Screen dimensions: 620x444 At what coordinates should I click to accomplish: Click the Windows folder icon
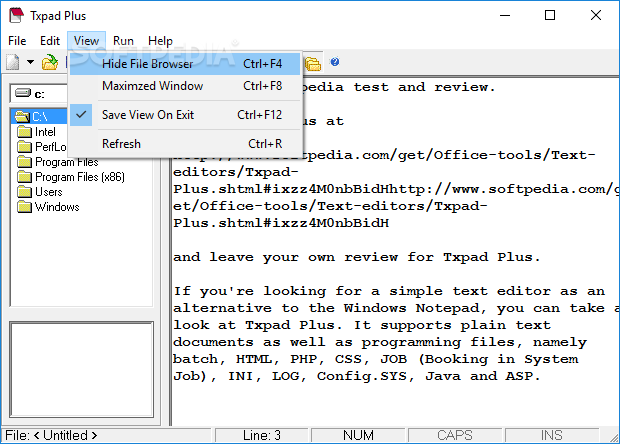point(25,207)
